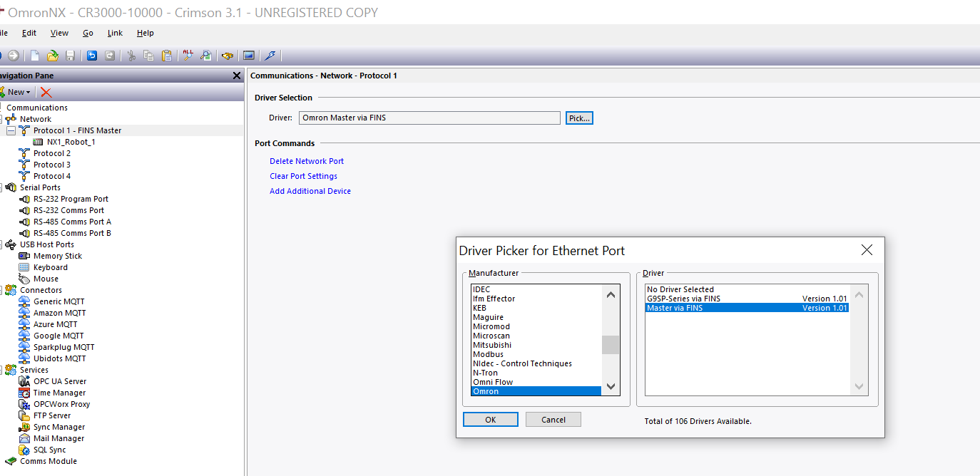
Task: Select SQL Sync service
Action: point(49,450)
